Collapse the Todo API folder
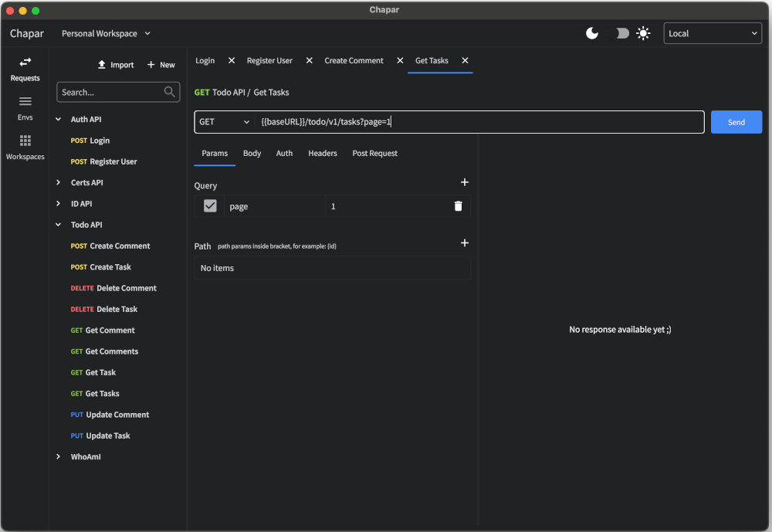This screenshot has width=772, height=532. pyautogui.click(x=58, y=225)
